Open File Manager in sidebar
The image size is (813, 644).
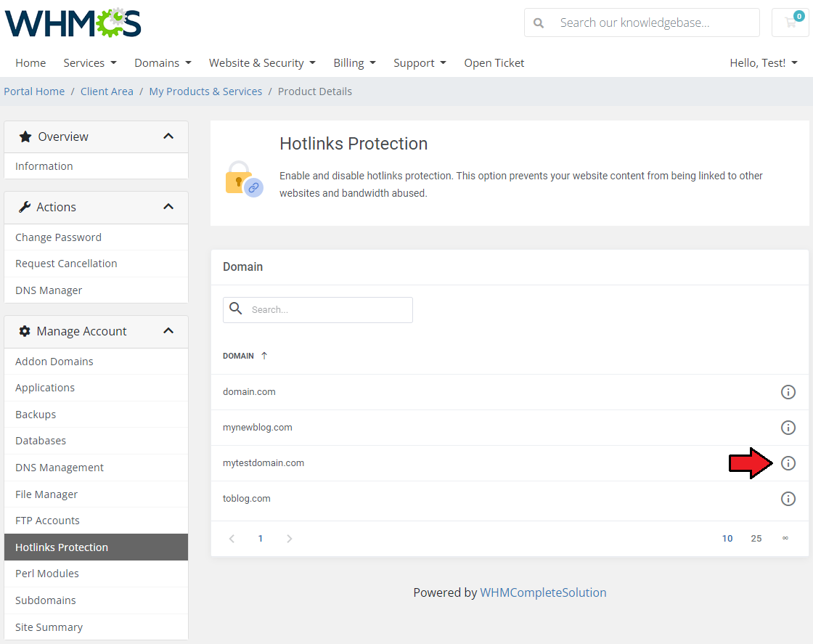(x=96, y=494)
